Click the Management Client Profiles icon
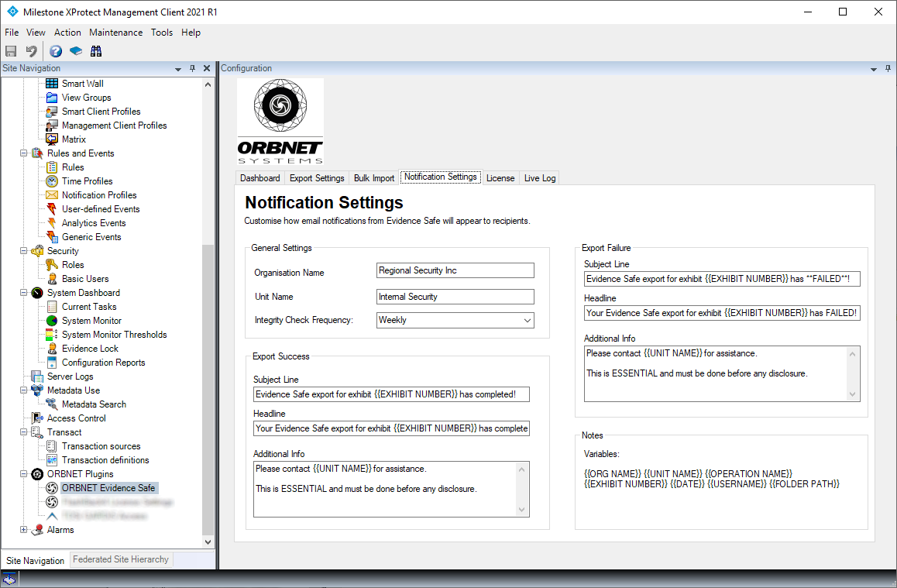 pyautogui.click(x=52, y=126)
